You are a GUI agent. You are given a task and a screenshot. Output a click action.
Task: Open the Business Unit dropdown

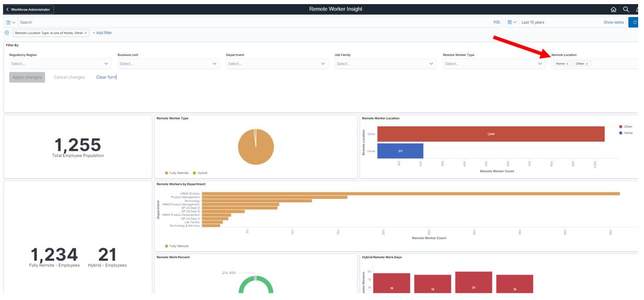pyautogui.click(x=168, y=64)
